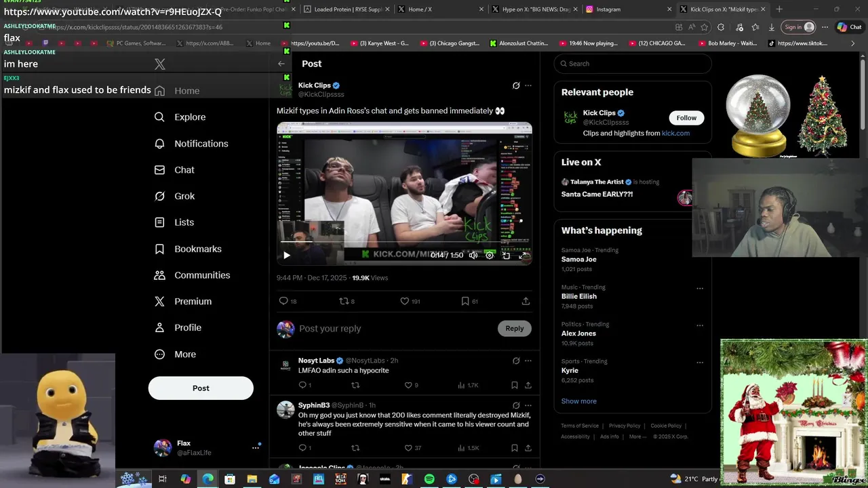This screenshot has height=488, width=868.
Task: Click the X logo icon
Action: [x=160, y=64]
